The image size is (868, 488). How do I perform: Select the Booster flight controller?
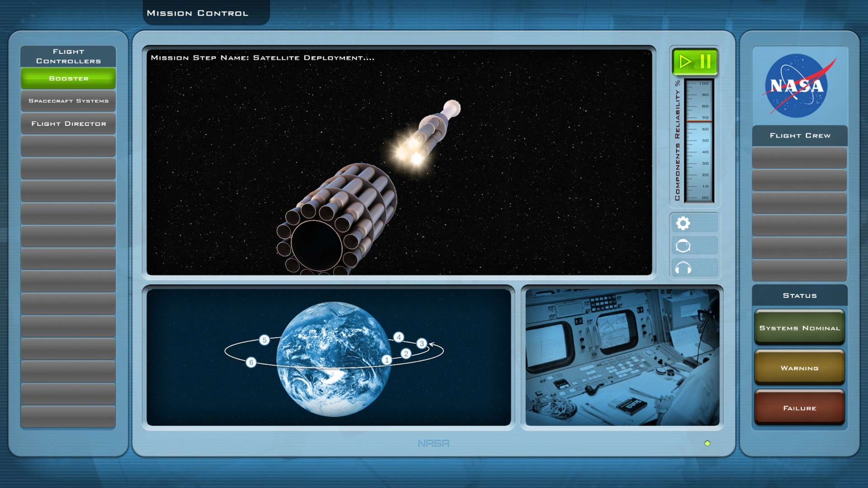(68, 78)
